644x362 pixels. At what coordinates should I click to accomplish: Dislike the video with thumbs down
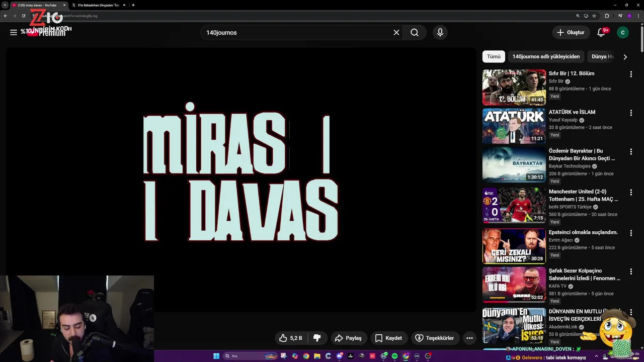pyautogui.click(x=317, y=338)
